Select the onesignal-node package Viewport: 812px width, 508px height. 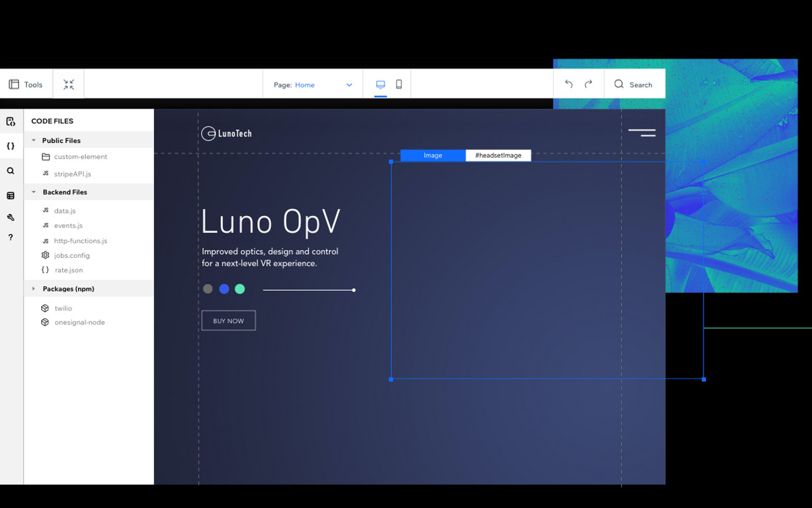click(73, 322)
